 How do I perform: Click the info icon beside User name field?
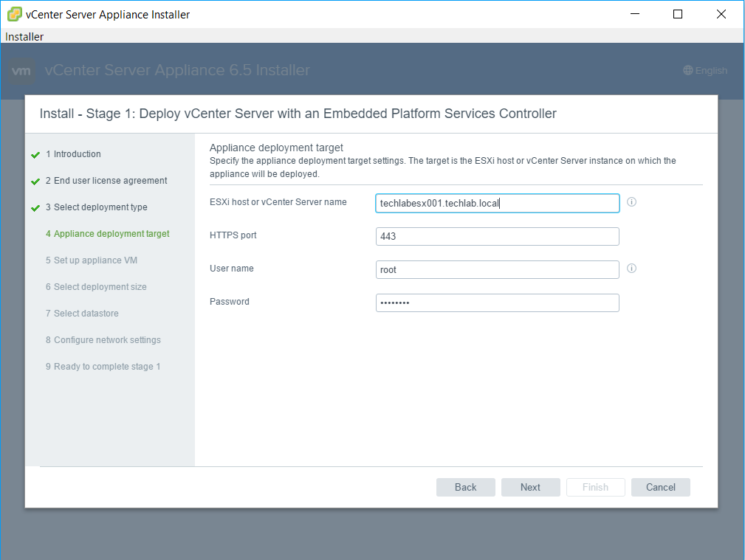[x=631, y=269]
